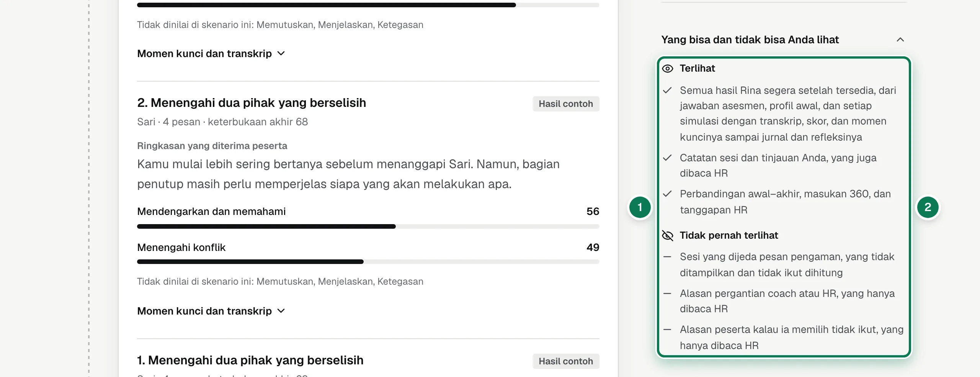Screen dimensions: 980x377
Task: Click 'Mendengarkan dan memahami' label
Action: click(211, 211)
